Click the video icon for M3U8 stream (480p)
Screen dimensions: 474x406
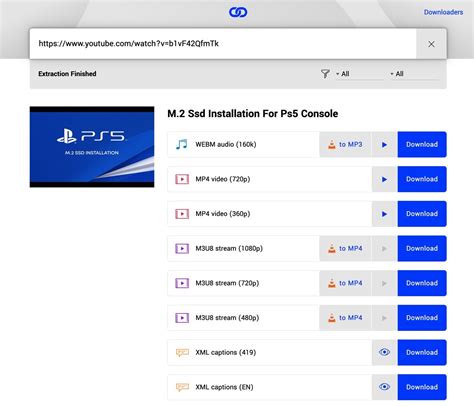(x=182, y=318)
